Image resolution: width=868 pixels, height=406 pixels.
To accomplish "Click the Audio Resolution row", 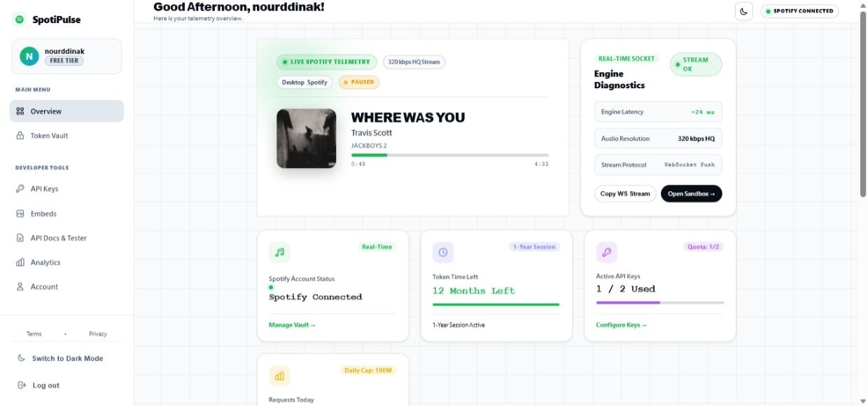I will (658, 139).
